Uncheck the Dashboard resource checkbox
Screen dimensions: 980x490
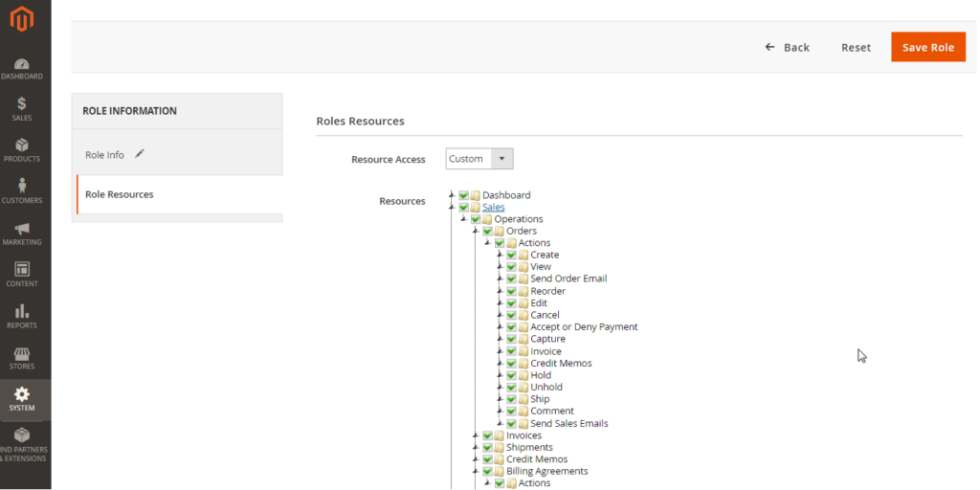(464, 195)
